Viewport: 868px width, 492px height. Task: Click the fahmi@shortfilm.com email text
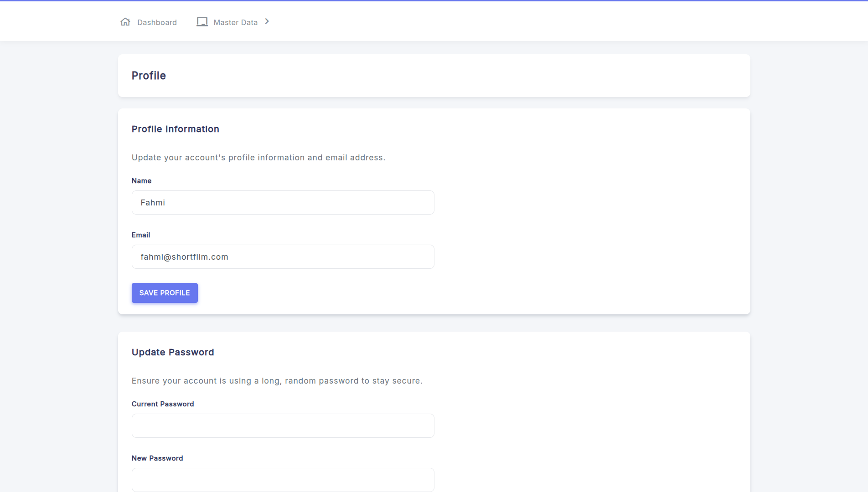click(184, 257)
